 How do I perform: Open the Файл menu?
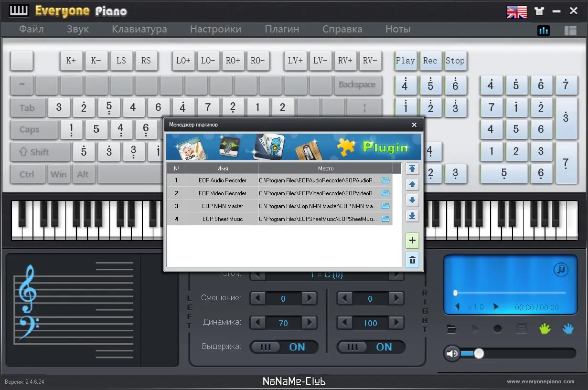(32, 29)
